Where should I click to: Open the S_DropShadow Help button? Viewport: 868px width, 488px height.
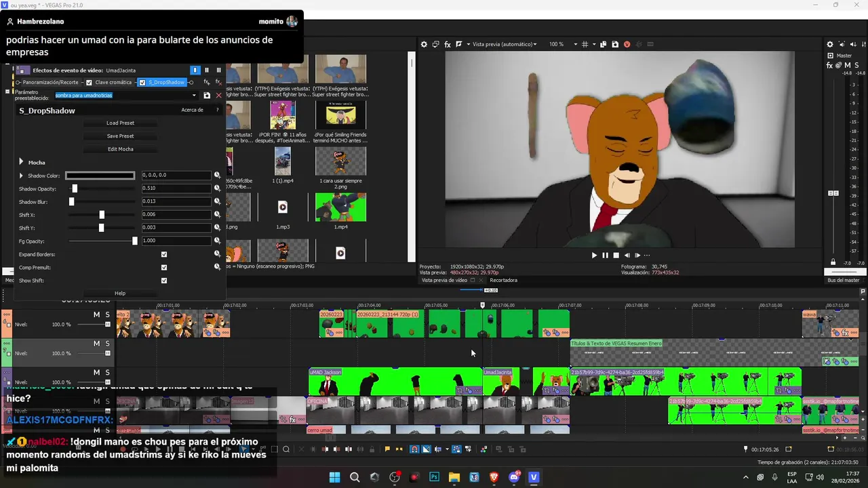120,293
